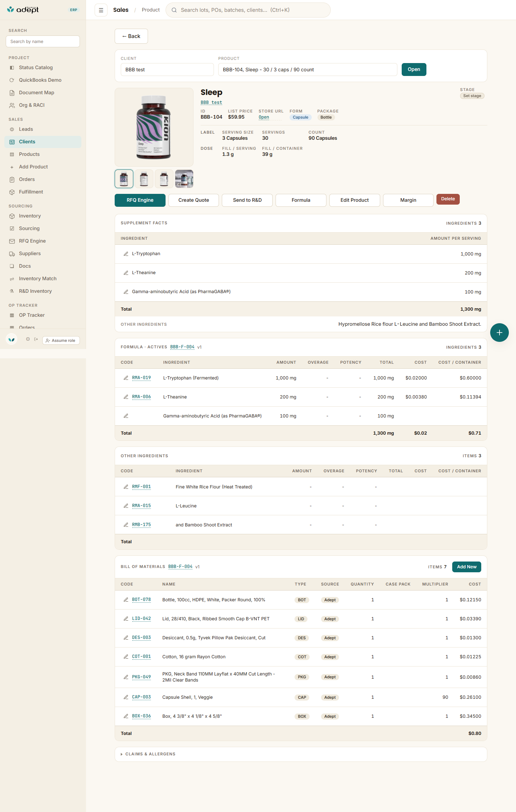Open the Client selector showing BBB test

167,70
